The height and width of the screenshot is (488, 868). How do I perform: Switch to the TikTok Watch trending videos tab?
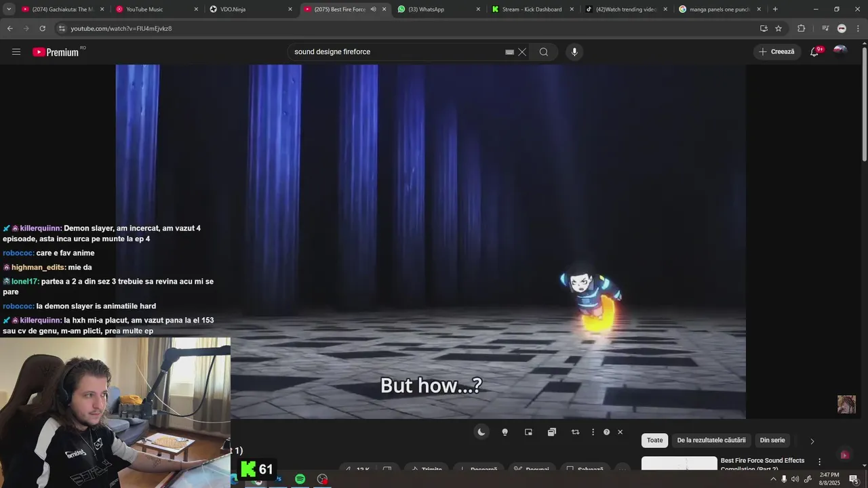[x=627, y=9]
